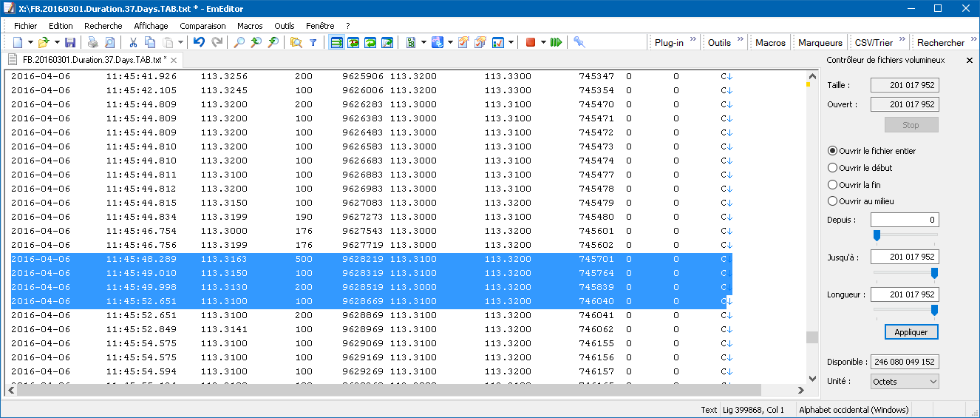Click the Cut scissors icon
Image resolution: width=980 pixels, height=418 pixels.
(133, 43)
